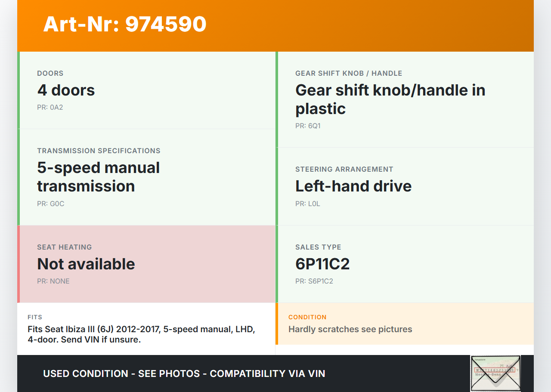Click the PR: S6P1C2 code

click(x=314, y=281)
